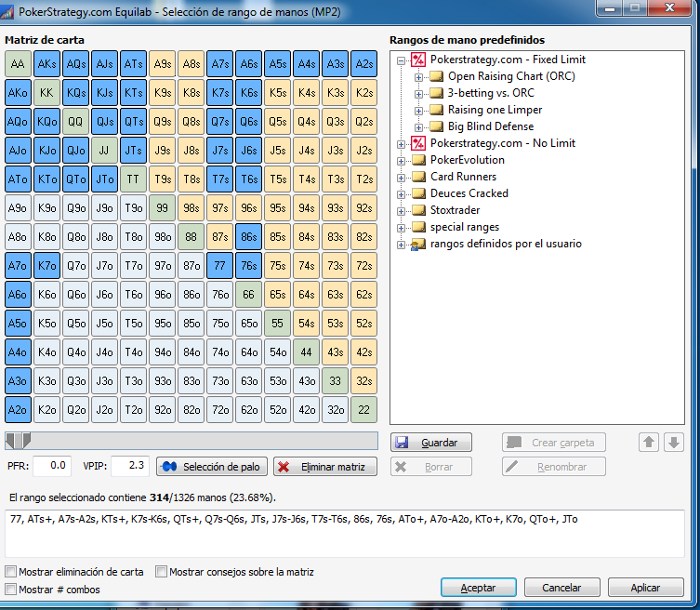Screen dimensions: 700x610
Task: Clear the grid with Eliminar matriz
Action: [x=325, y=467]
